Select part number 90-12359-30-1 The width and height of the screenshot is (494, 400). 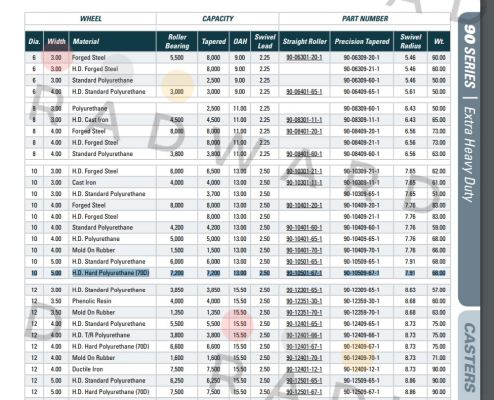click(362, 301)
